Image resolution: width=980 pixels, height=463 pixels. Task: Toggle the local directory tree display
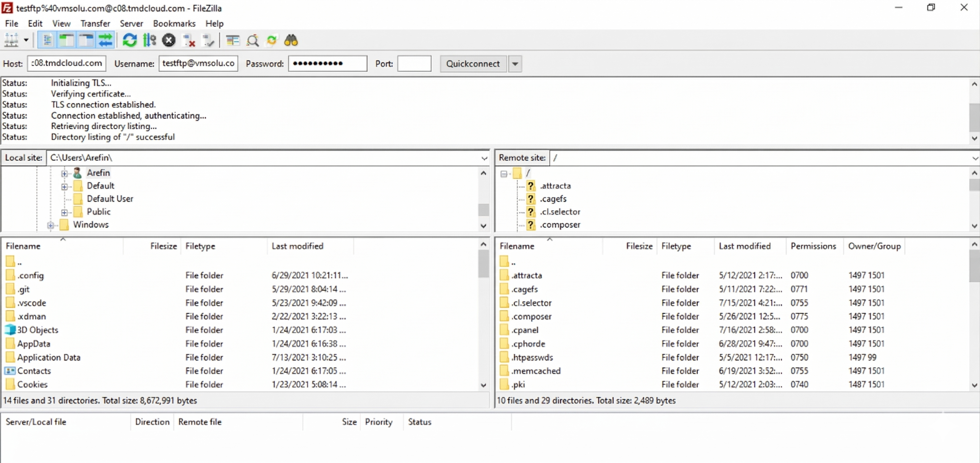tap(66, 40)
